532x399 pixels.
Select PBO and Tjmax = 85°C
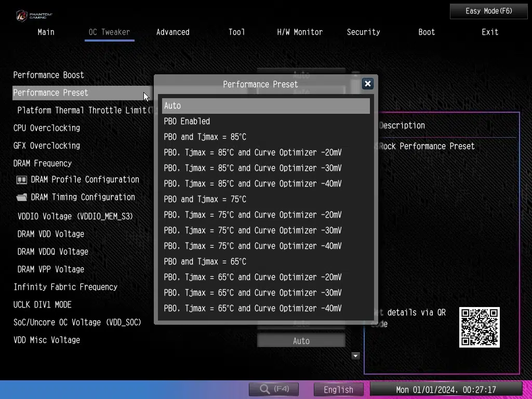[x=205, y=137]
